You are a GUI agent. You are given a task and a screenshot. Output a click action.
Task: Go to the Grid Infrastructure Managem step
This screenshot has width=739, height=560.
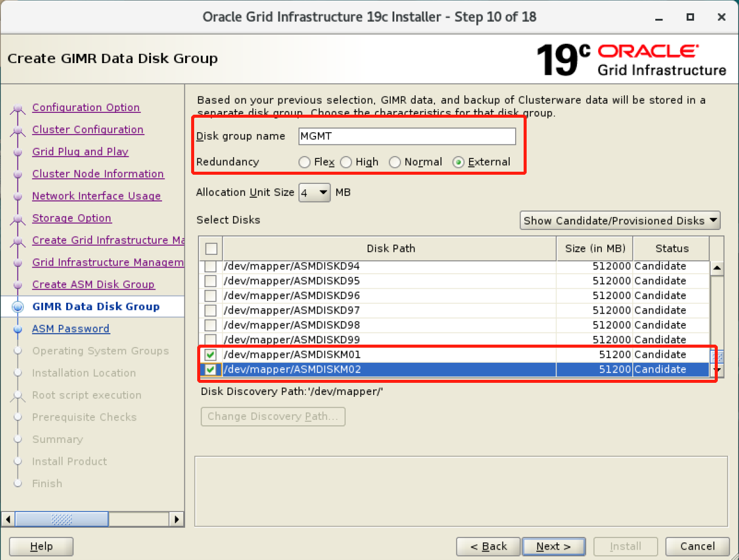click(108, 262)
